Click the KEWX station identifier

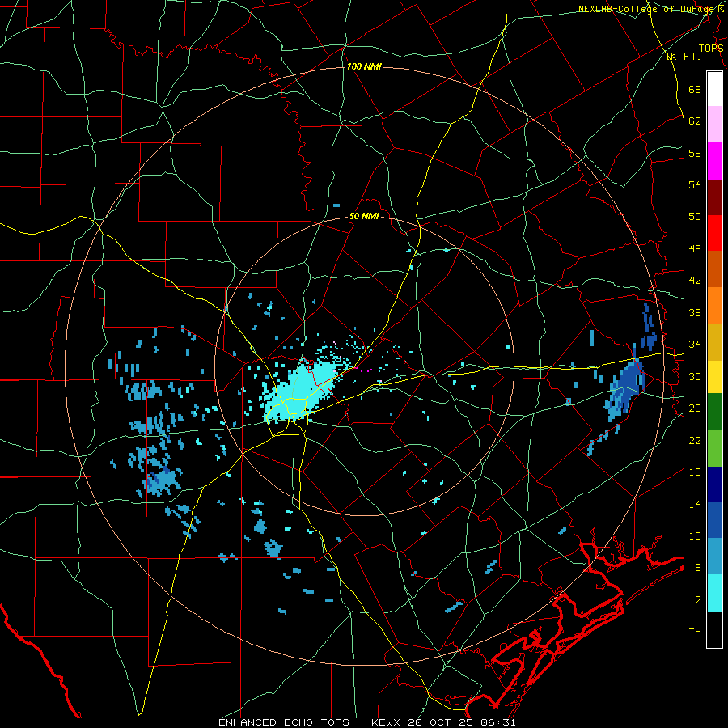click(x=387, y=722)
